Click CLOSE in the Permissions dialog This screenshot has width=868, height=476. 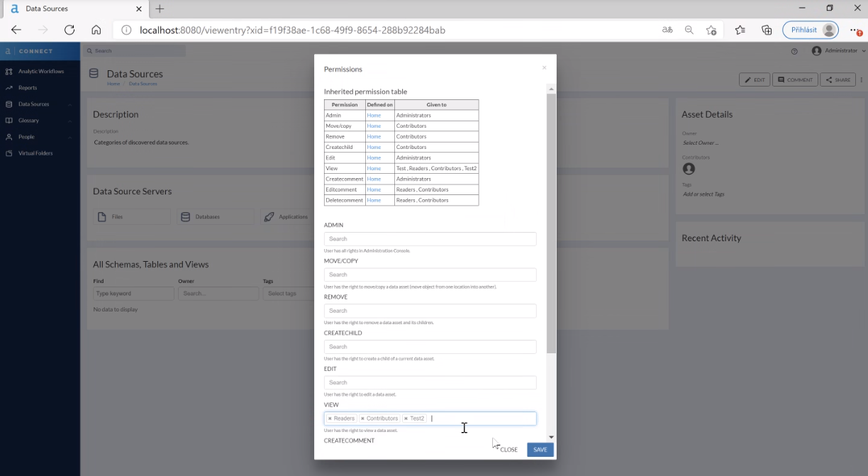508,449
